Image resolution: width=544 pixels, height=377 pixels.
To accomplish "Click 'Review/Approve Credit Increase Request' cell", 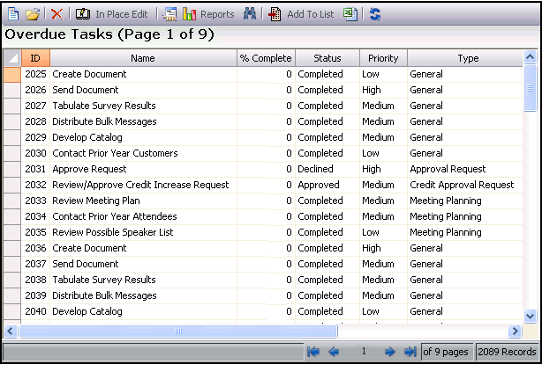I will coord(143,185).
